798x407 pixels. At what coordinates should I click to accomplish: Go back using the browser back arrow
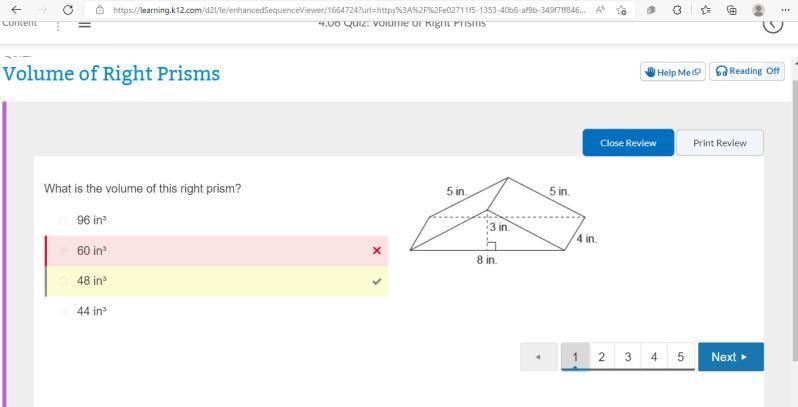(x=17, y=10)
